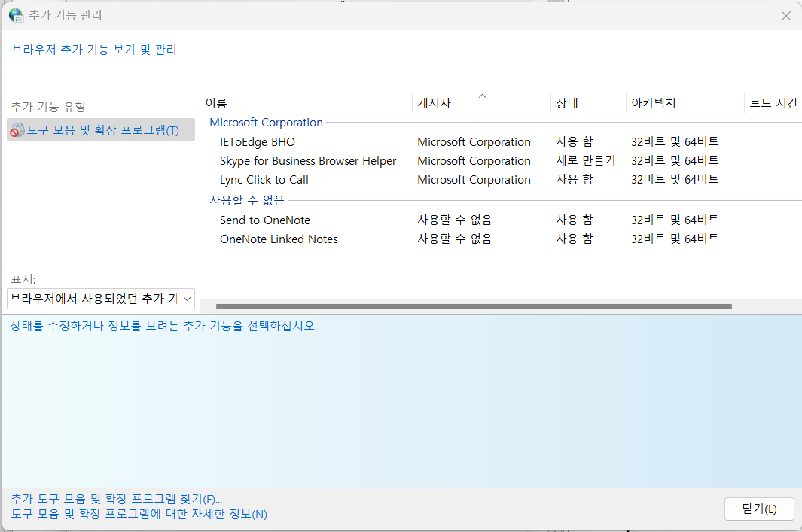Viewport: 802px width, 532px height.
Task: Click 사용 함 status in IEToEdge BHO row
Action: tap(575, 141)
